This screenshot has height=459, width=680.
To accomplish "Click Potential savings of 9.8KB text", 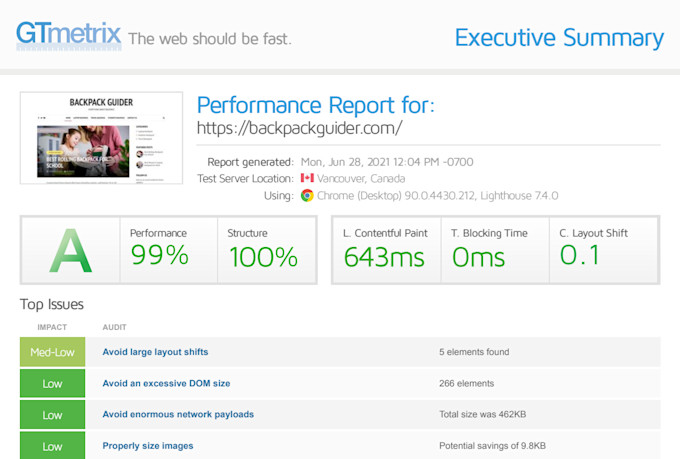I will point(492,446).
